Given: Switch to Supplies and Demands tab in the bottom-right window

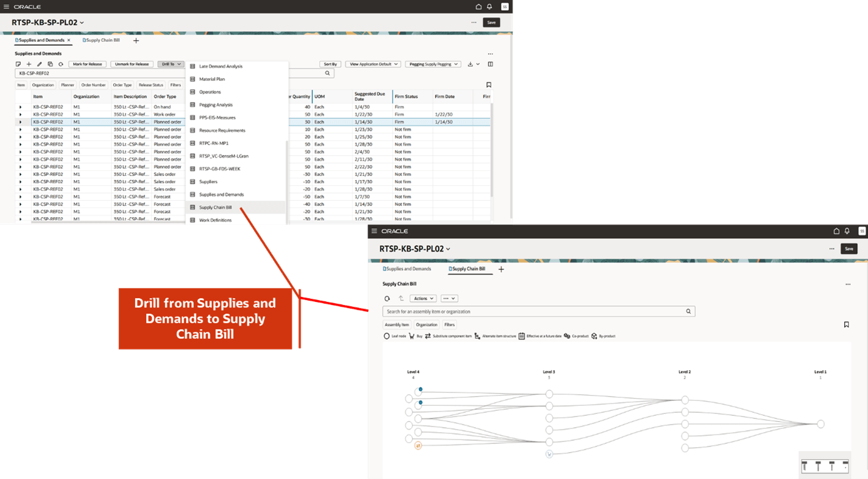Looking at the screenshot, I should click(407, 269).
